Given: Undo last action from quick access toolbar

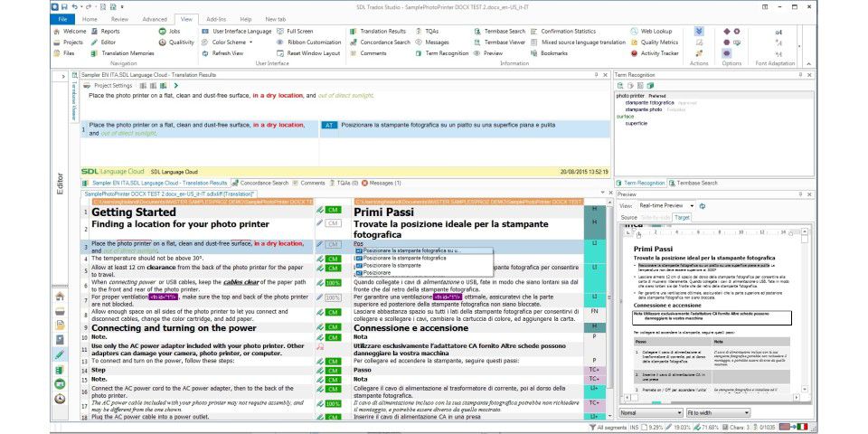Looking at the screenshot, I should [74, 6].
